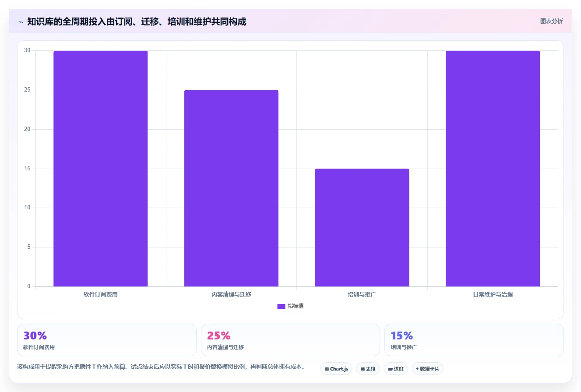Click the 软件订阅费用 axis label
The width and height of the screenshot is (581, 392).
click(100, 294)
